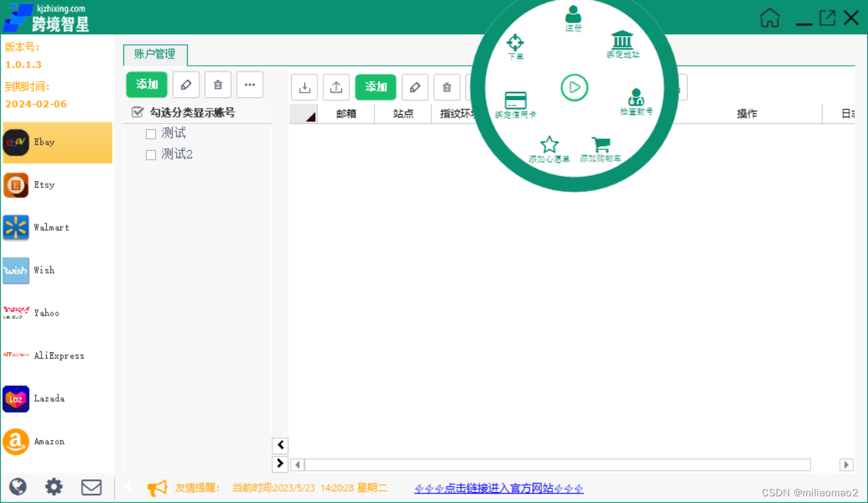Click the 邮箱 column header
The image size is (868, 503).
pyautogui.click(x=346, y=114)
